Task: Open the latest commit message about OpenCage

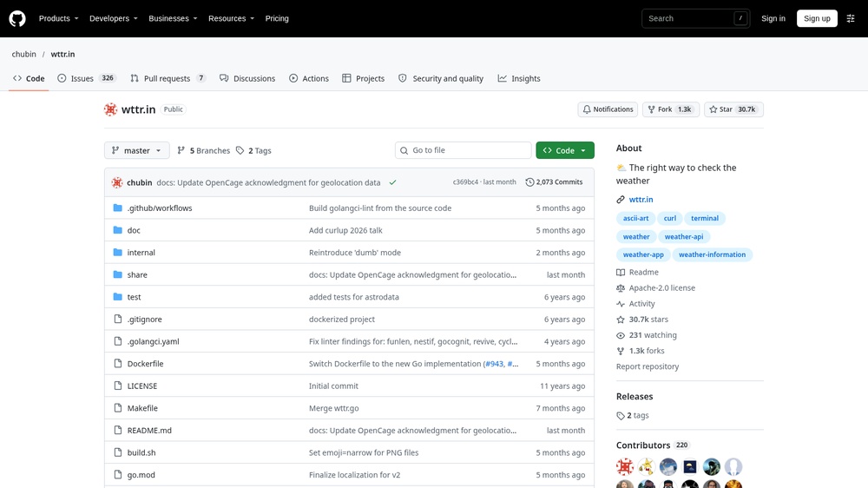Action: pos(268,182)
